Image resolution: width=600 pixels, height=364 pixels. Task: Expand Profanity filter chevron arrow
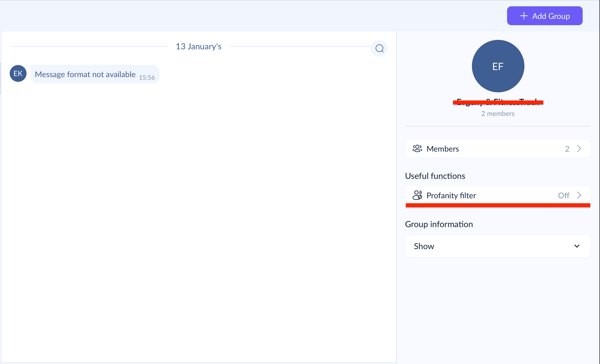[x=579, y=195]
